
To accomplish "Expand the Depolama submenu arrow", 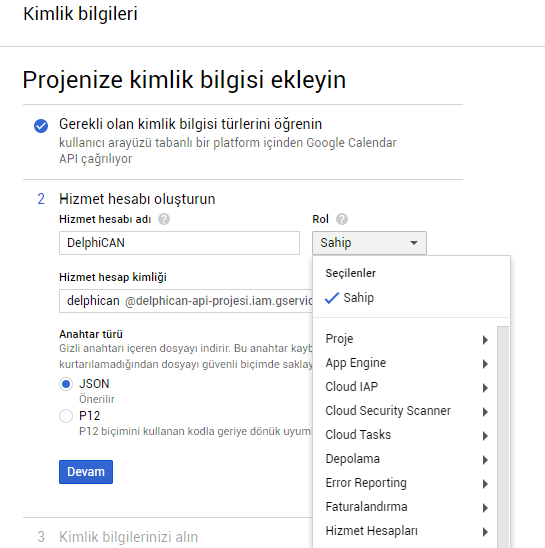I will pos(485,460).
